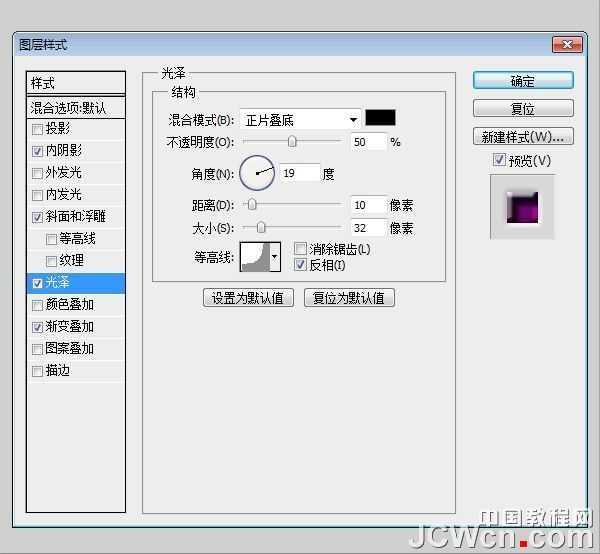Enable the 投影 checkbox
600x554 pixels.
pyautogui.click(x=38, y=129)
